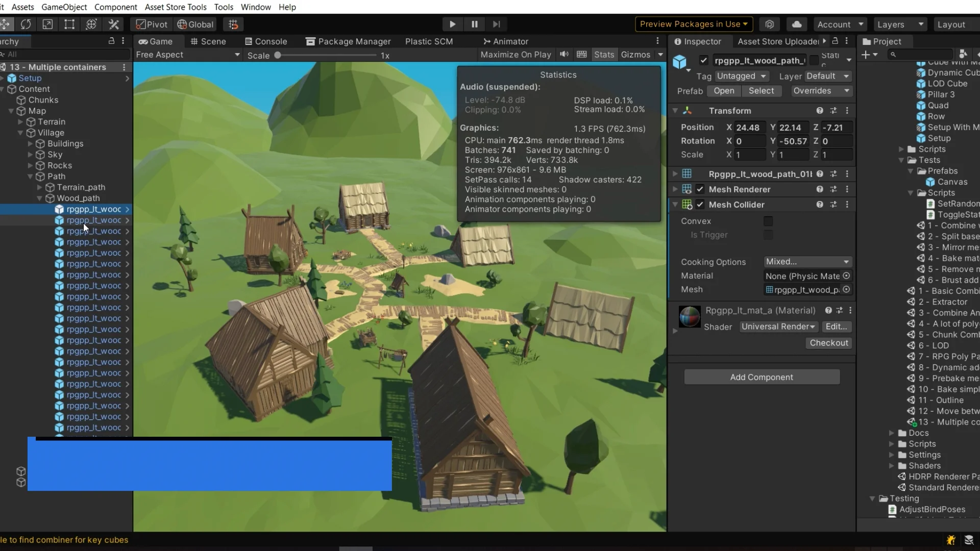Select the Rotate tool
980x551 pixels.
tap(26, 24)
